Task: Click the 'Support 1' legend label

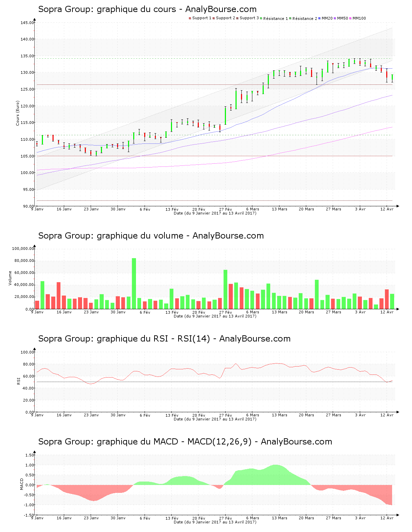Action: 202,18
